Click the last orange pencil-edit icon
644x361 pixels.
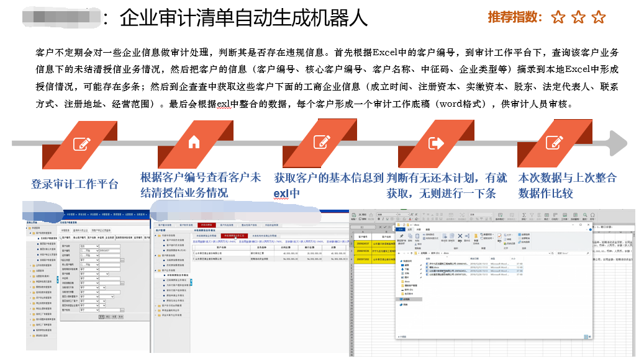coord(554,143)
